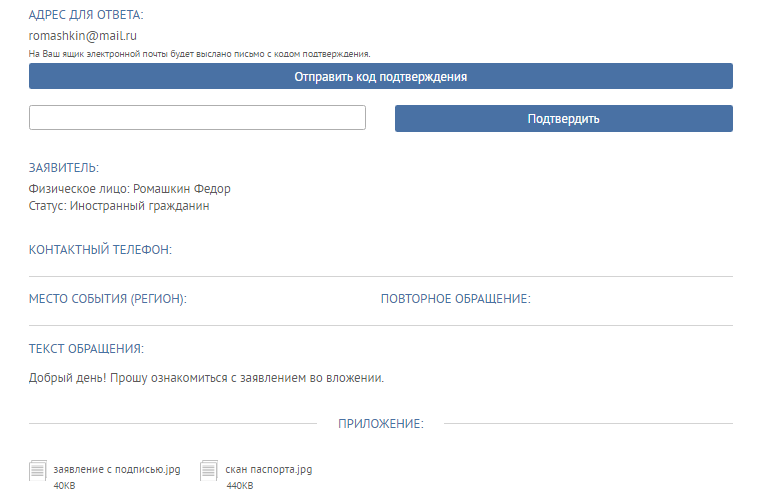Click the АДРЕС ДЛЯ ОТВЕТА heading
781x500 pixels.
86,15
